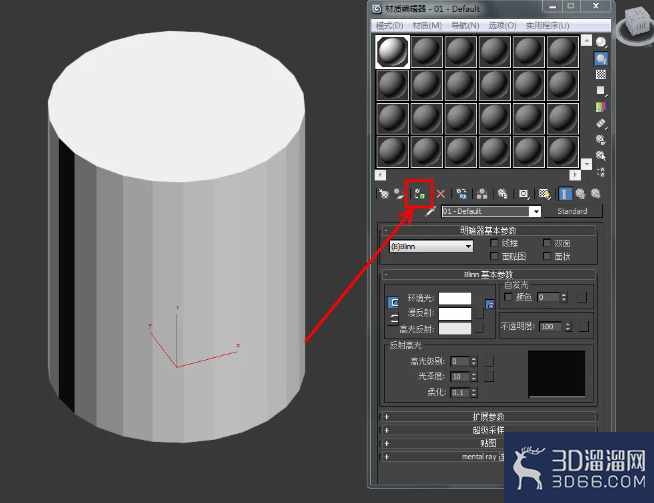
Task: Click the 柔化 soften value field
Action: coord(460,392)
